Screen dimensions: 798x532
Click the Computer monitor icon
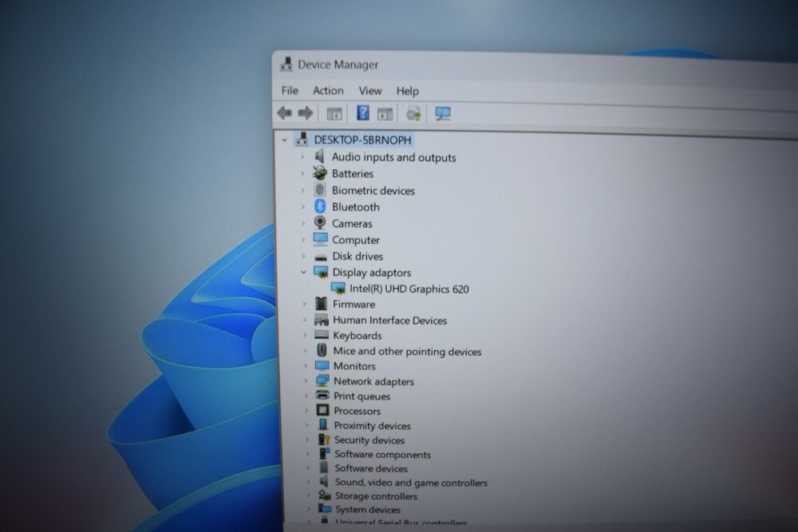coord(321,238)
